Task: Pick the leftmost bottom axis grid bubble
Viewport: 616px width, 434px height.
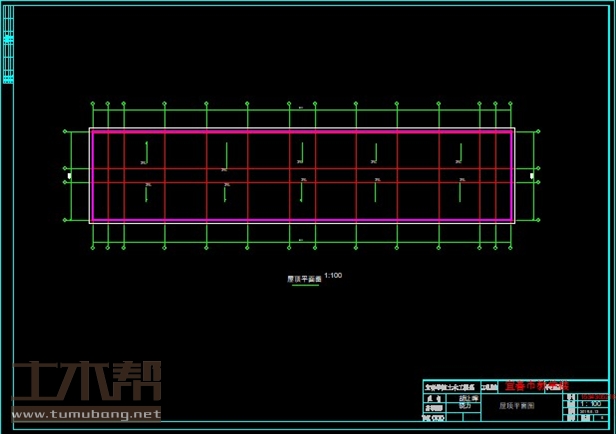Action: click(x=92, y=246)
